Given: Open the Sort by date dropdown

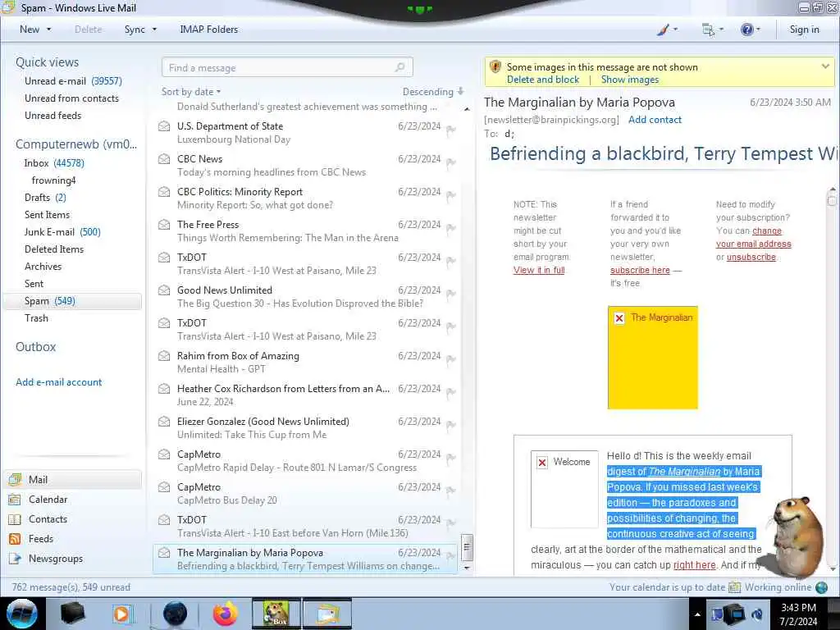Looking at the screenshot, I should click(x=191, y=92).
